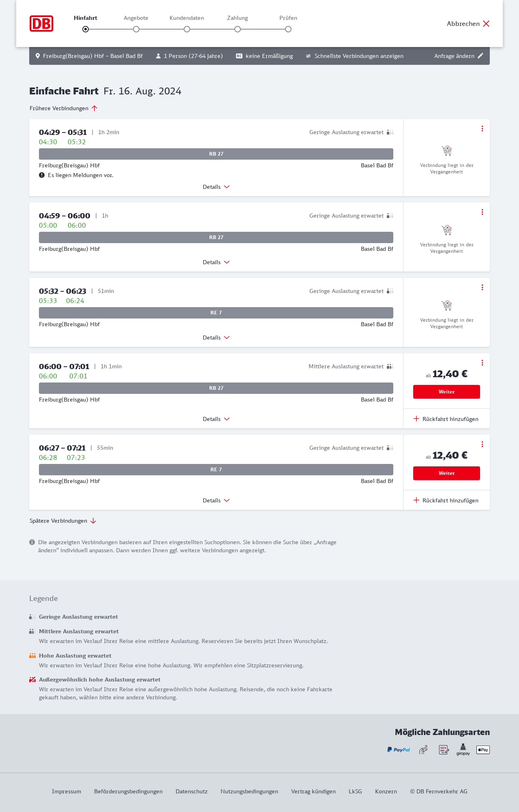This screenshot has width=519, height=812.
Task: Open three-dot menu for 06:00 connection
Action: (482, 363)
